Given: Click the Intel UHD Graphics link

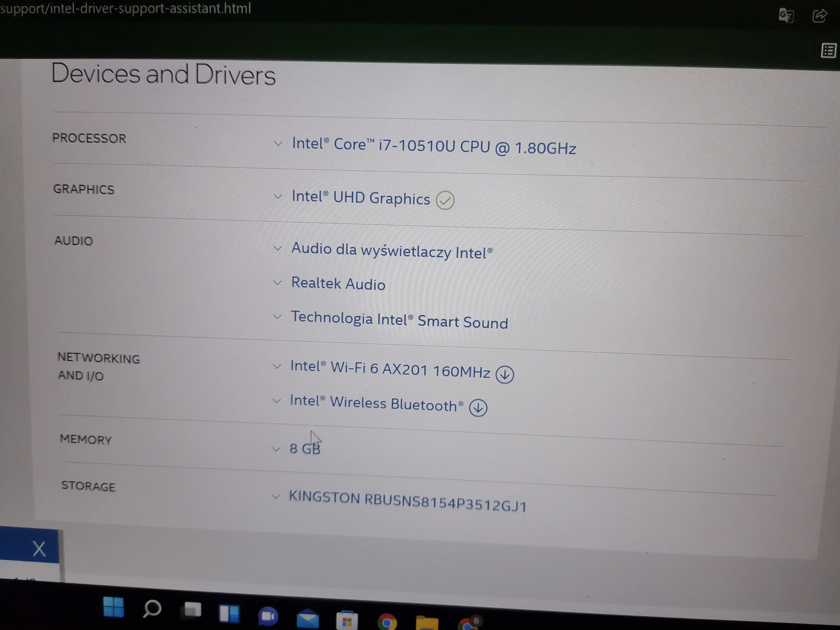Looking at the screenshot, I should tap(360, 198).
